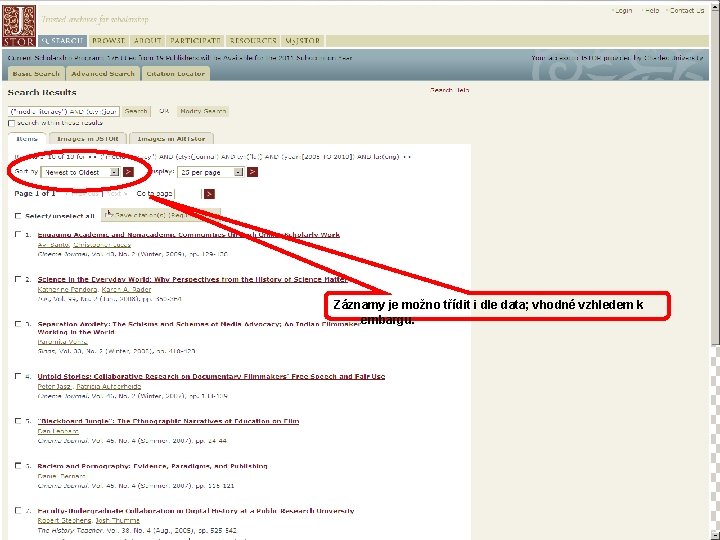
Task: Click author link Christopher Lucas
Action: tap(102, 245)
